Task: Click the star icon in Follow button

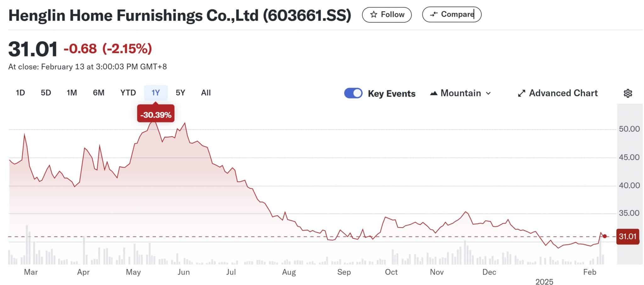Action: pos(374,14)
